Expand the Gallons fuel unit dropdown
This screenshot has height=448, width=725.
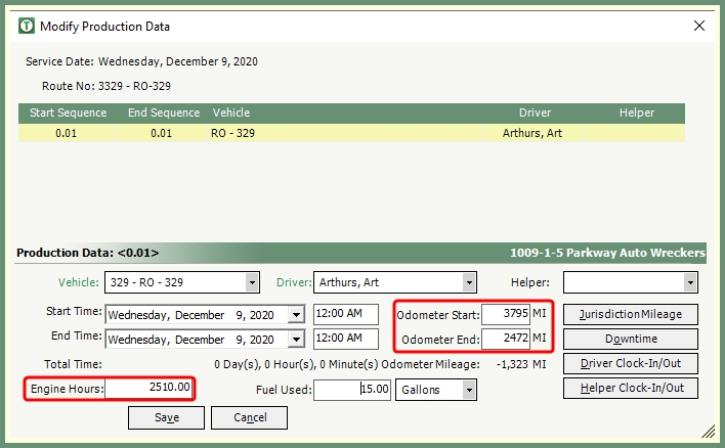(x=469, y=390)
